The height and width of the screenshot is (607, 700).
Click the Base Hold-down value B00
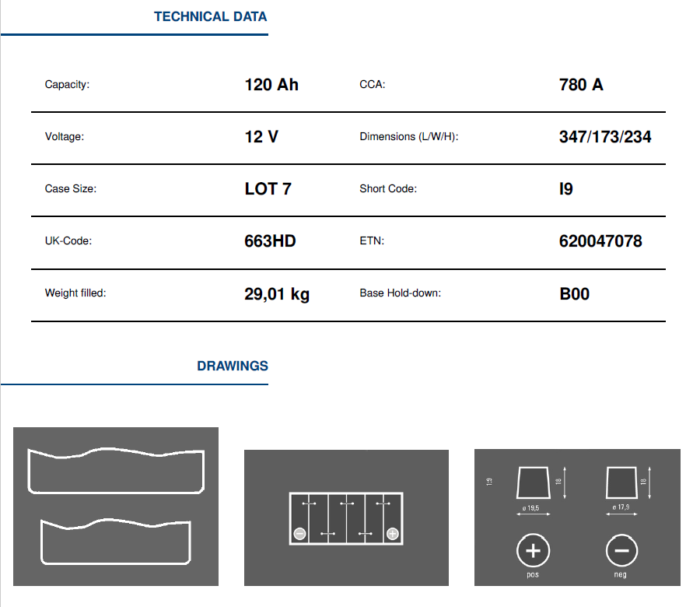(x=574, y=294)
